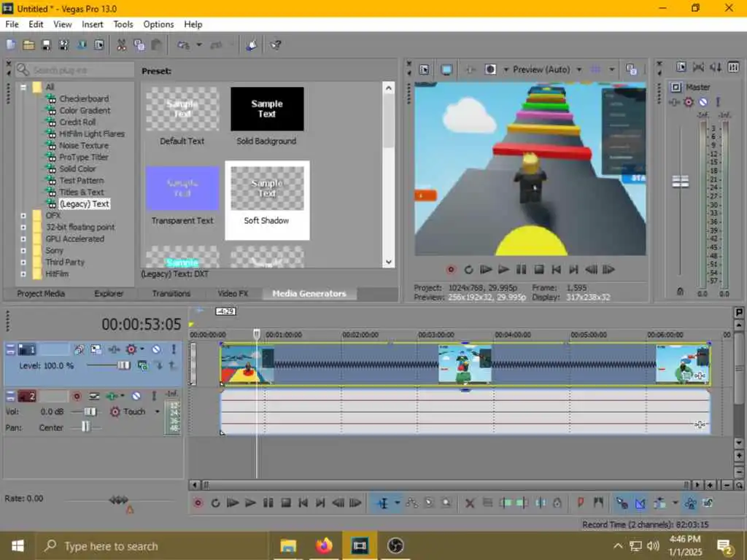747x560 pixels.
Task: Click the Insert Region icon
Action: pos(598,503)
